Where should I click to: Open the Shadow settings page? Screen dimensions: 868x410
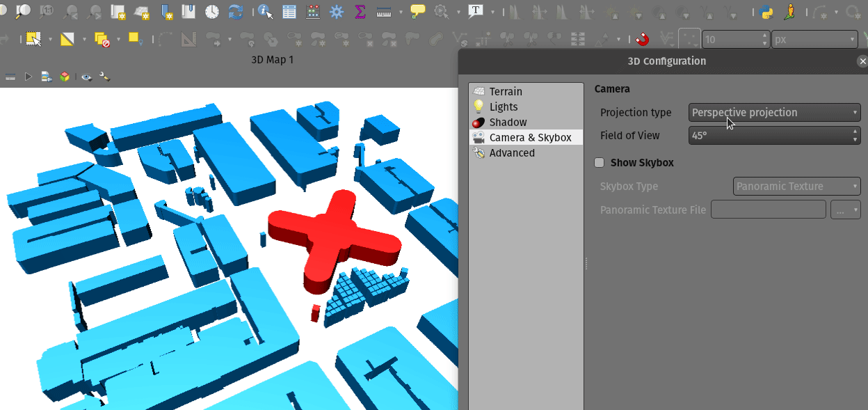pyautogui.click(x=508, y=123)
